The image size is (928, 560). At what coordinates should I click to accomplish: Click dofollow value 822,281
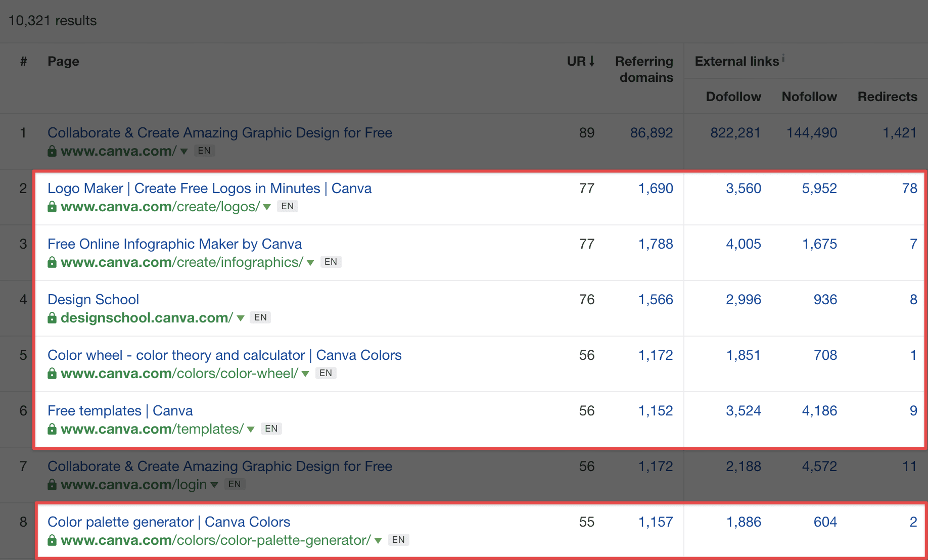coord(735,133)
